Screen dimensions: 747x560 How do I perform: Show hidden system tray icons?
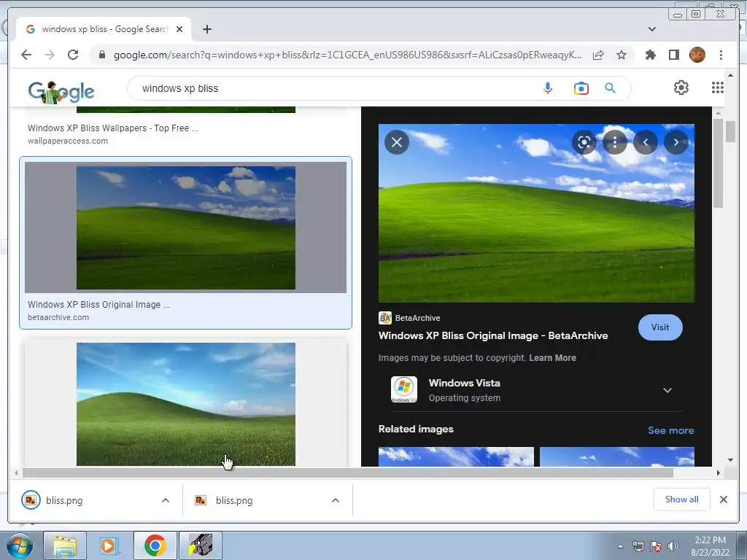(x=620, y=547)
